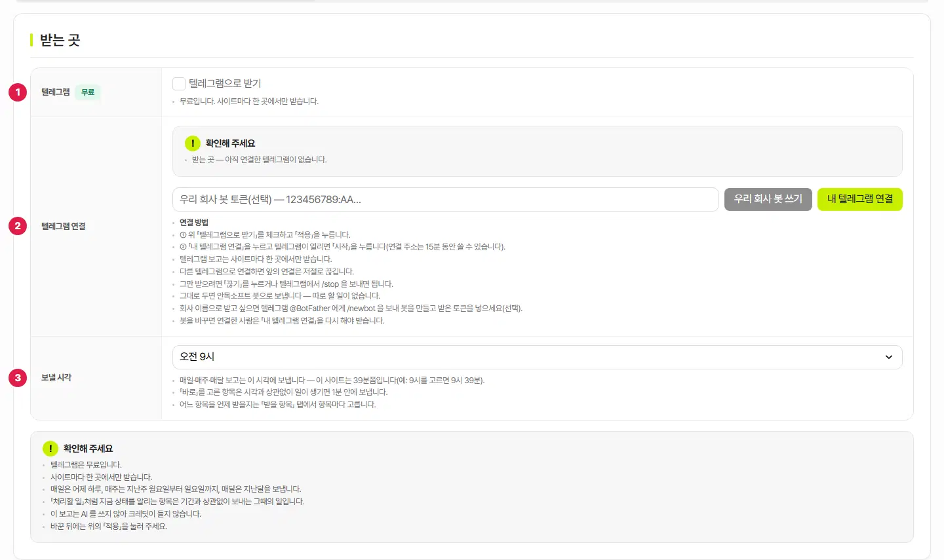The width and height of the screenshot is (944, 560).
Task: Click the 연결 방법 heading
Action: (x=194, y=223)
